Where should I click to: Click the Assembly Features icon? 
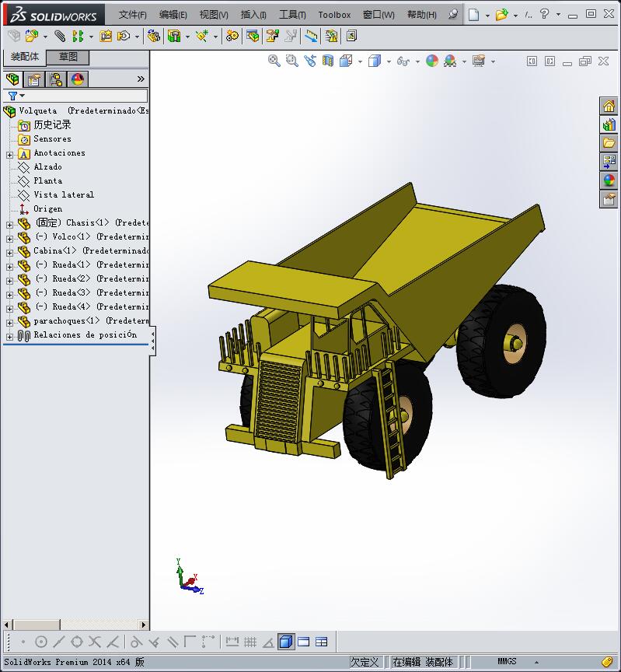[x=174, y=36]
